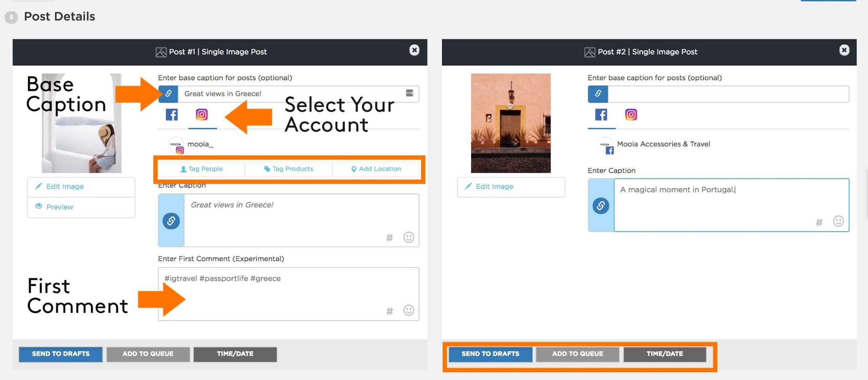The width and height of the screenshot is (868, 380).
Task: Close the Post #1 panel
Action: [x=414, y=50]
